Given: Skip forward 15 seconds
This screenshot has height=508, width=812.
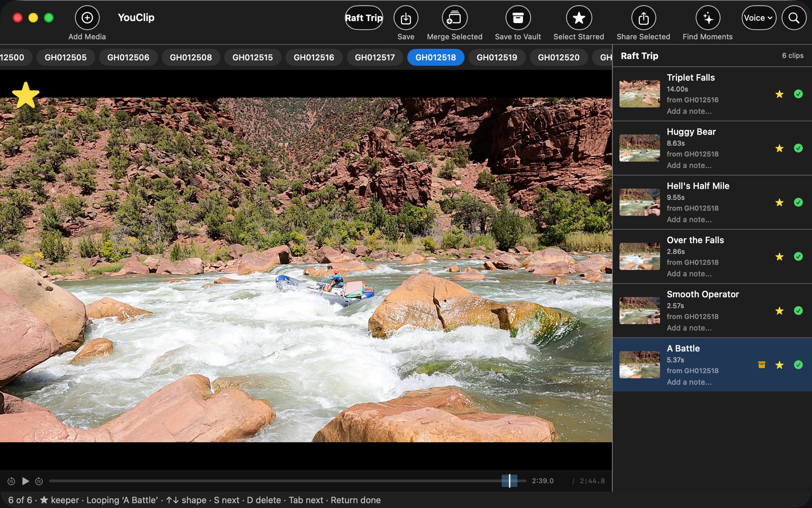Looking at the screenshot, I should (39, 481).
